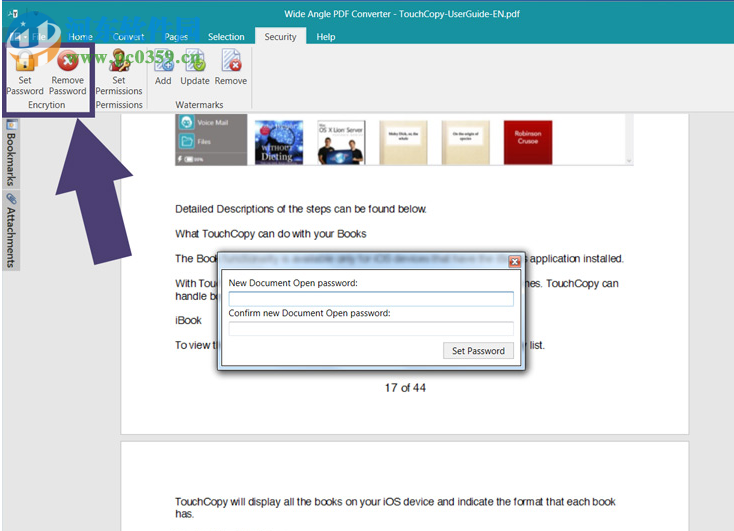Open the Set Permissions tool
The height and width of the screenshot is (531, 734).
coord(119,73)
